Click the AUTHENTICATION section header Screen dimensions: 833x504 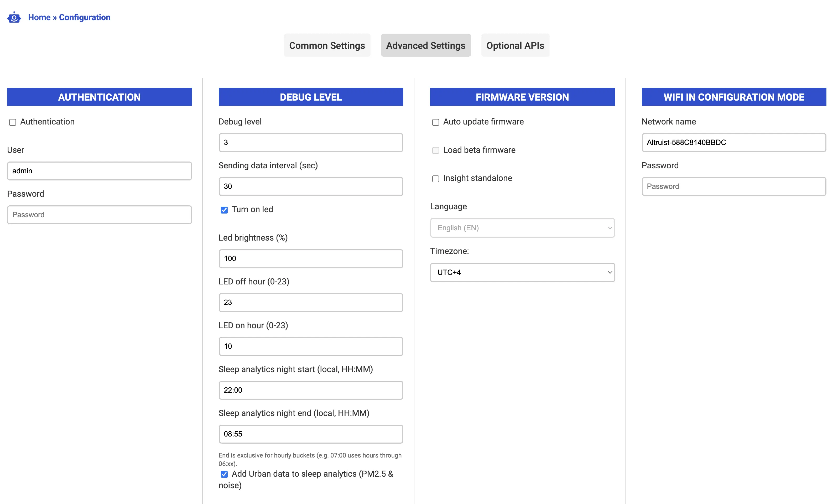(99, 97)
